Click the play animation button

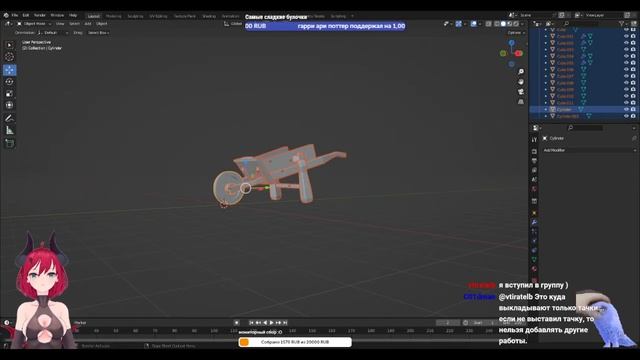pyautogui.click(x=271, y=322)
